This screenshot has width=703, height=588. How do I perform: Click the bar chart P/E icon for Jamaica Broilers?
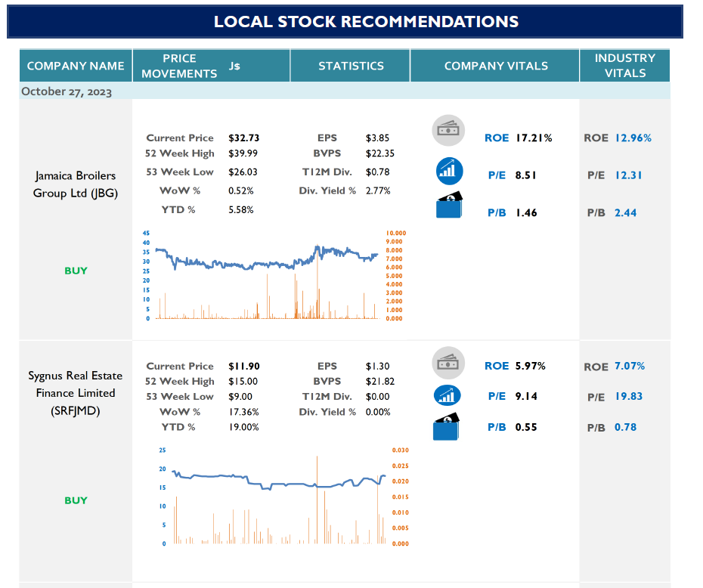(449, 172)
